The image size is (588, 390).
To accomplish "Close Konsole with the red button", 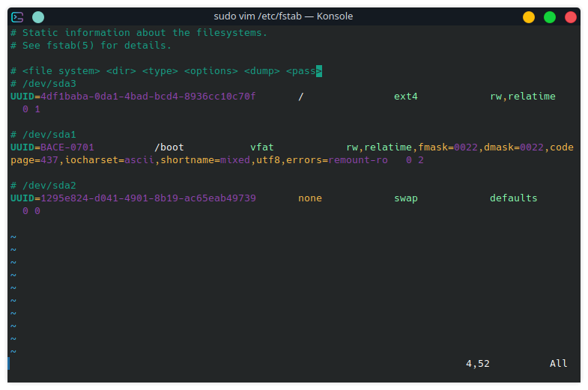I will [571, 16].
